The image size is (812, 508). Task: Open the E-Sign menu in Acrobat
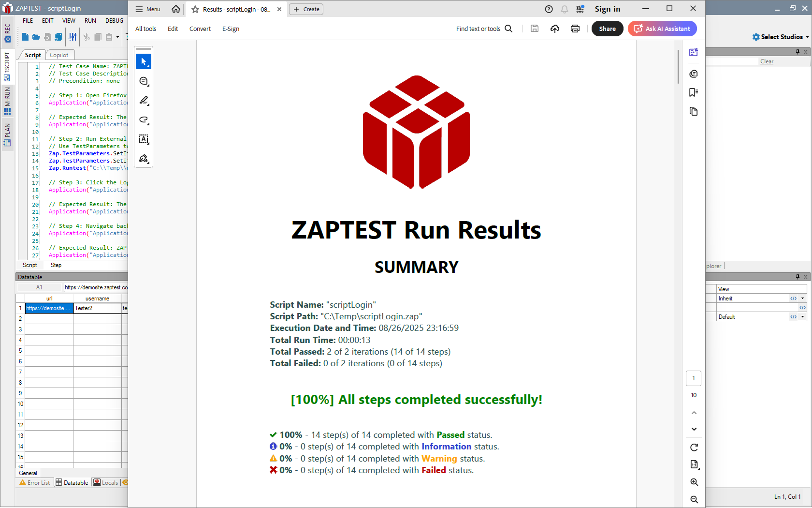tap(231, 29)
